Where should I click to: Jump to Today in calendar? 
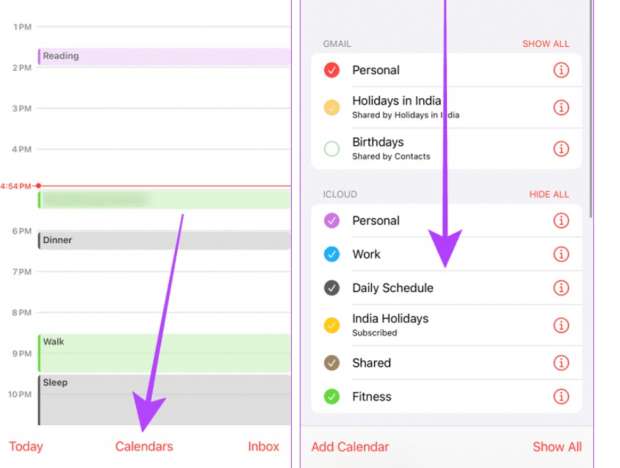coord(26,447)
